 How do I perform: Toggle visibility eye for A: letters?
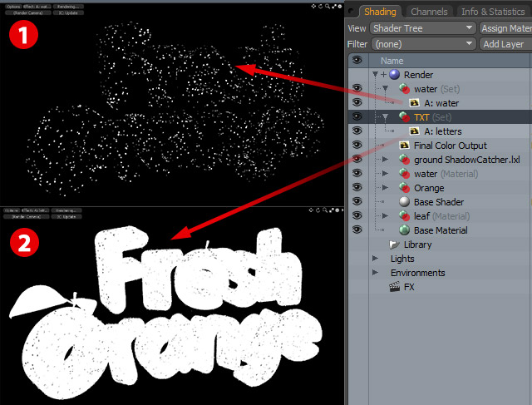point(357,131)
